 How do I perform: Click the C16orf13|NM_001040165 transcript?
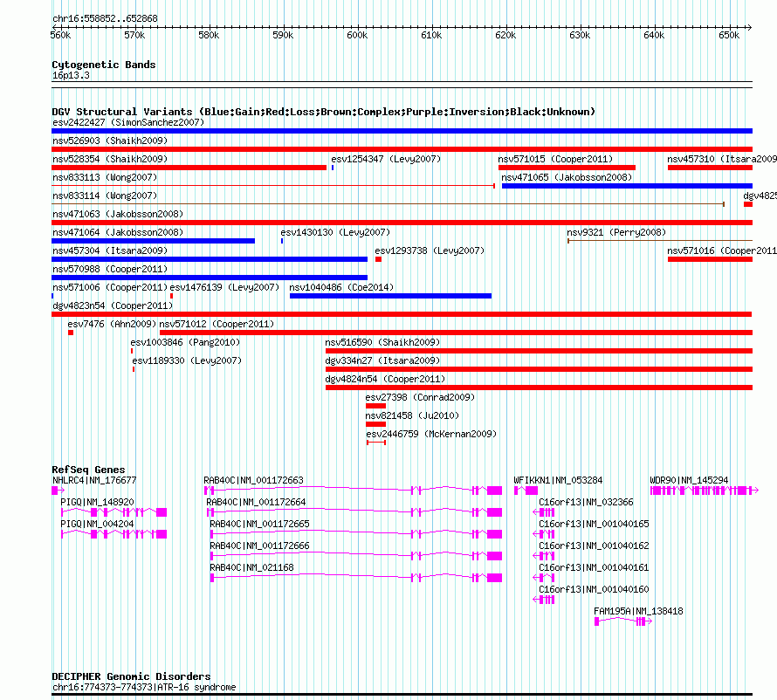point(544,534)
